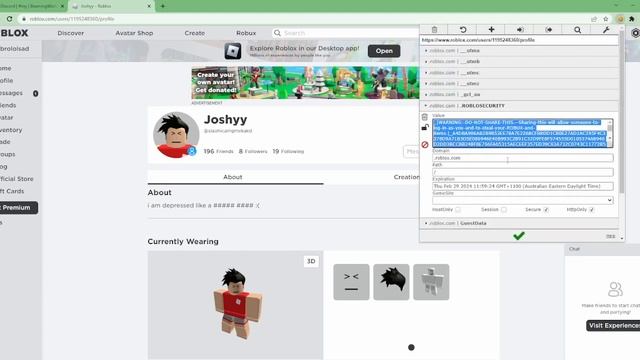Uncheck the Secure checkbox
Viewport: 640px width, 360px height.
pyautogui.click(x=546, y=210)
